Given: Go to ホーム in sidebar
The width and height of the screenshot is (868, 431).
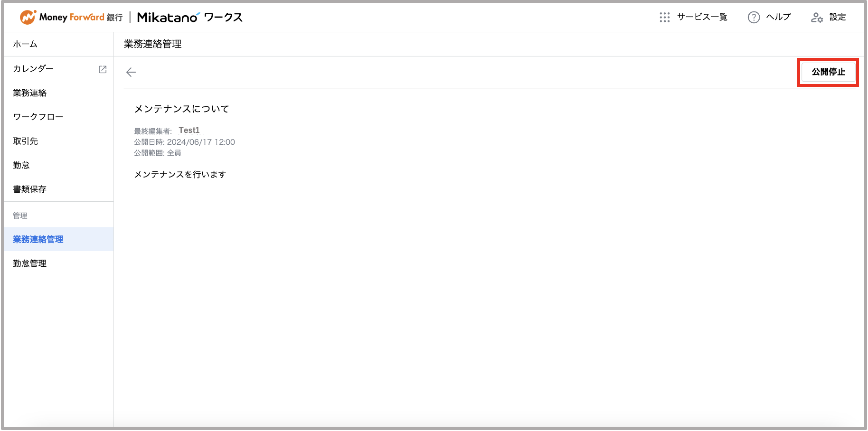Looking at the screenshot, I should pyautogui.click(x=59, y=44).
